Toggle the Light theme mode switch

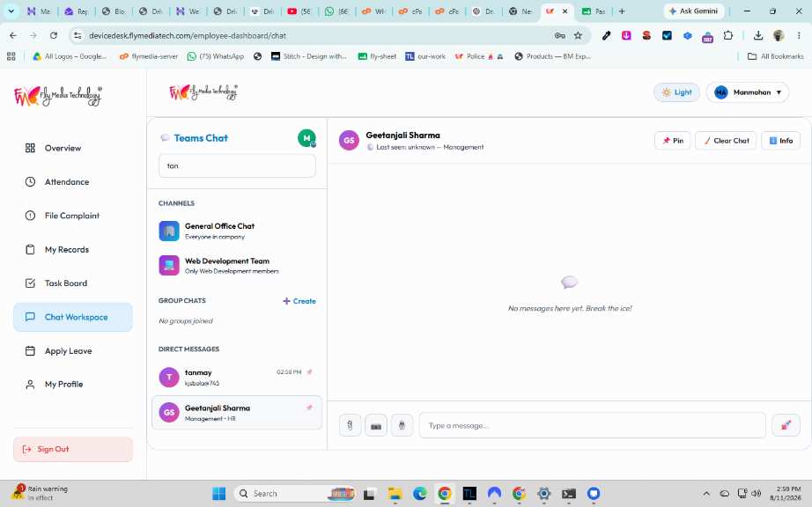(x=677, y=92)
